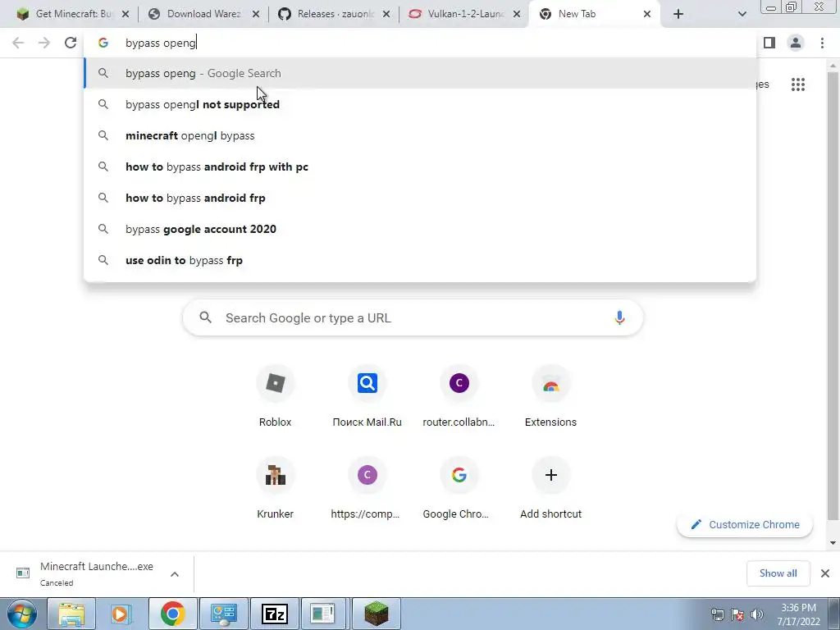The height and width of the screenshot is (630, 840).
Task: Open 7-Zip from taskbar
Action: 274,614
